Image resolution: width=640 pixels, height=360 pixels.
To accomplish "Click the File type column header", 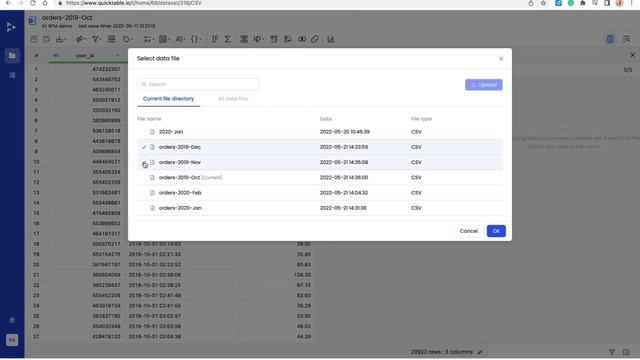I will point(421,119).
